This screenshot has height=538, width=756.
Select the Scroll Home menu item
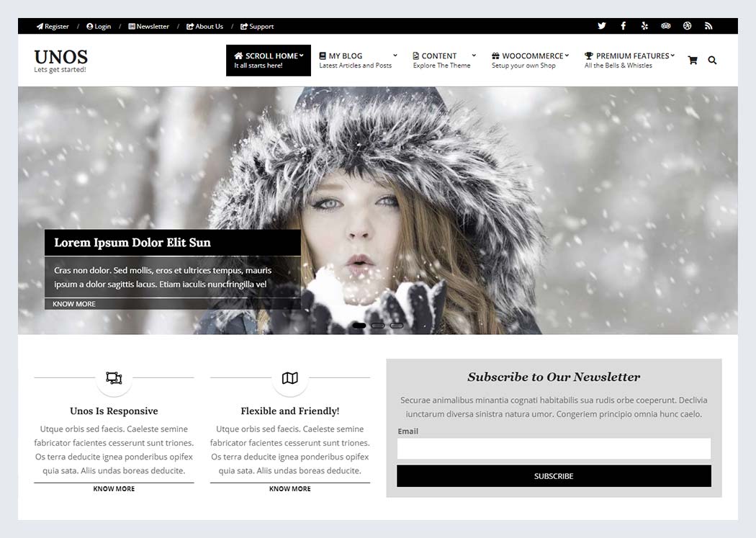[268, 60]
